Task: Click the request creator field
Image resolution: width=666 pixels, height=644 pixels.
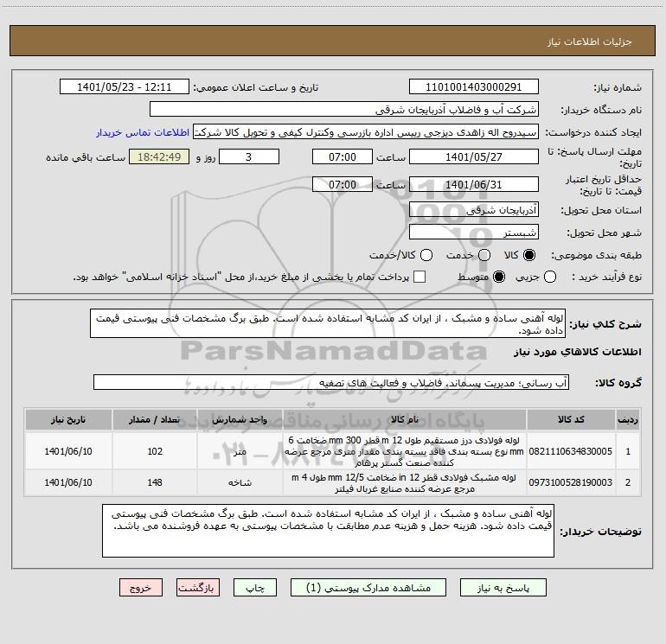Action: pos(366,132)
